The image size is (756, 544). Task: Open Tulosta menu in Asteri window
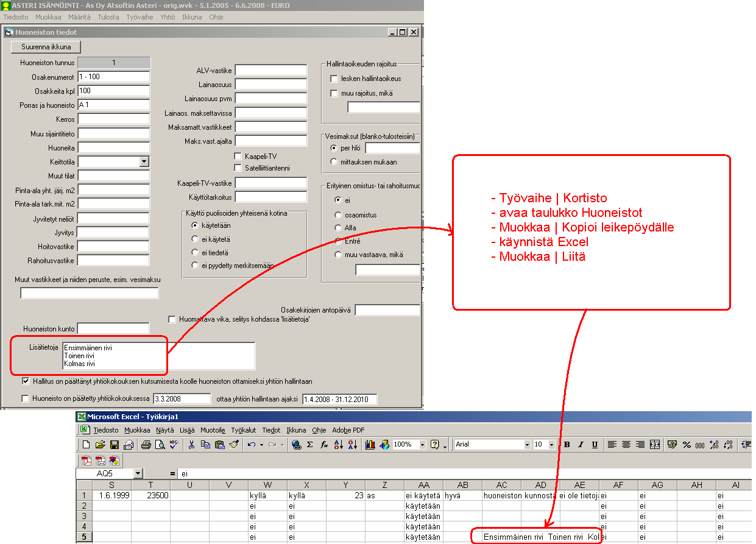pyautogui.click(x=108, y=17)
